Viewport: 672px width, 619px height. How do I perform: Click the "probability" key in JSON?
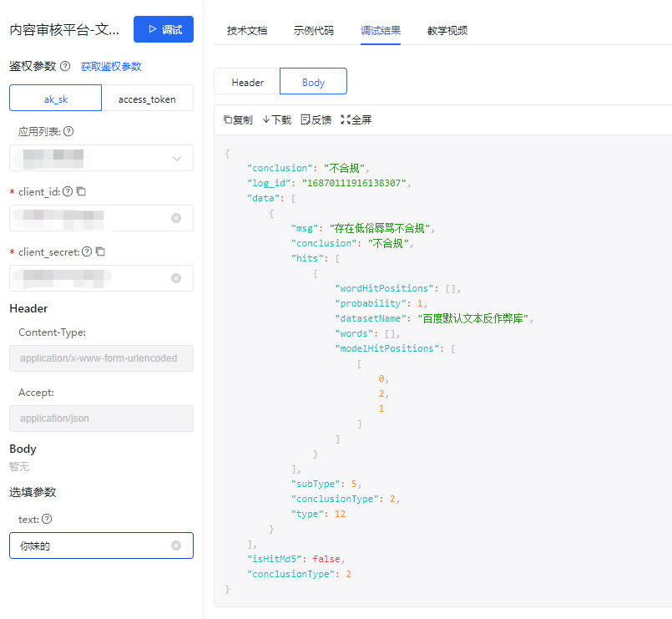point(371,303)
